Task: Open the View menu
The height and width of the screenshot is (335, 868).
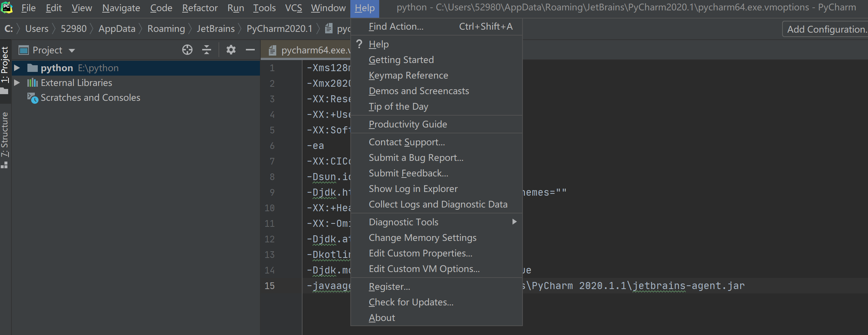Action: click(x=82, y=8)
